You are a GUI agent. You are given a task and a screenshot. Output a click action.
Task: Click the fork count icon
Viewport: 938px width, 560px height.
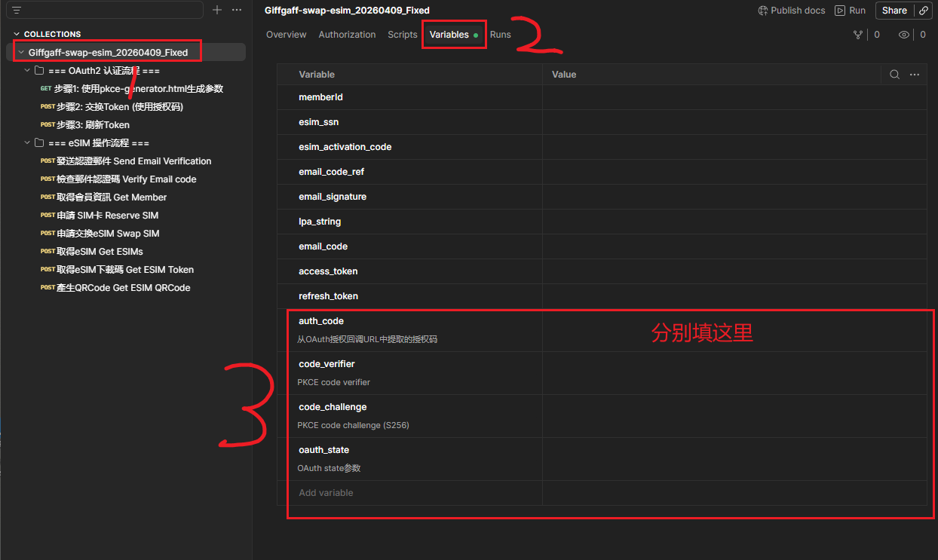[857, 35]
